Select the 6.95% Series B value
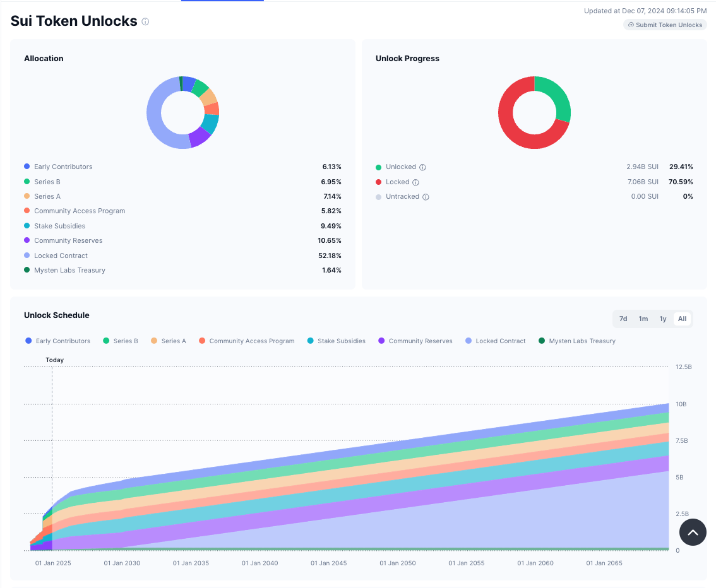 pyautogui.click(x=331, y=182)
